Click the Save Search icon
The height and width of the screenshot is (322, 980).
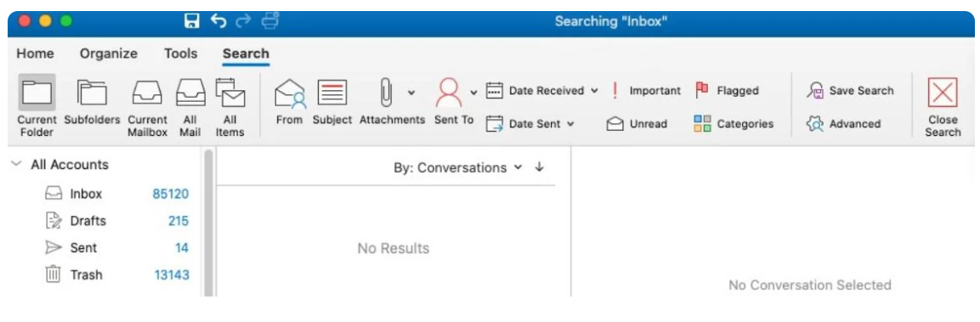(814, 91)
